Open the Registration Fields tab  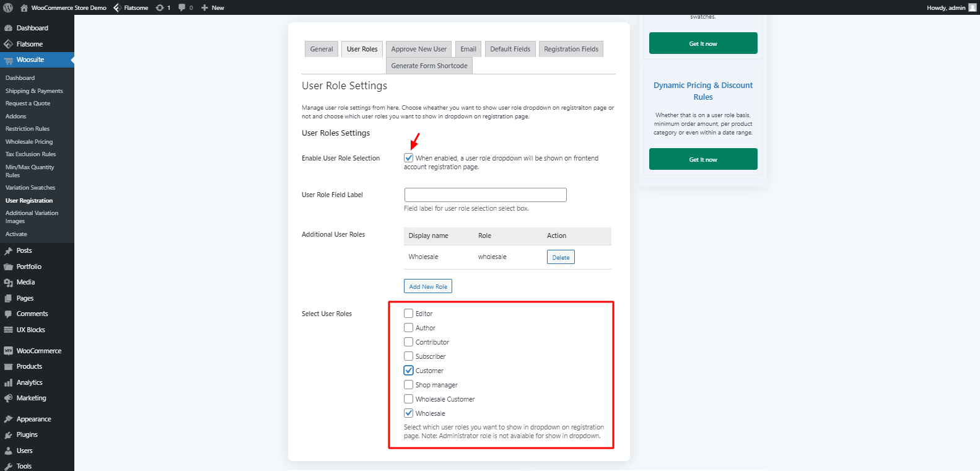[x=571, y=49]
